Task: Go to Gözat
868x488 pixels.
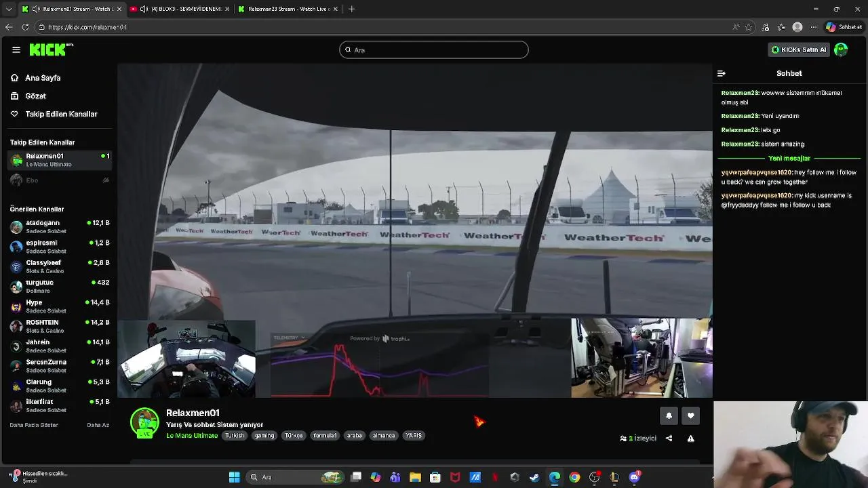Action: pyautogui.click(x=35, y=96)
